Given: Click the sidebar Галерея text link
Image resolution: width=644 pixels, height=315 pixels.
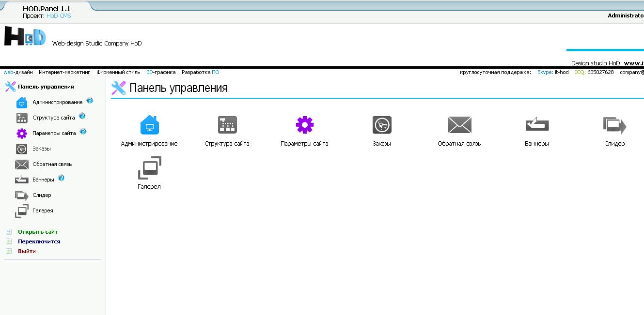Looking at the screenshot, I should point(43,210).
